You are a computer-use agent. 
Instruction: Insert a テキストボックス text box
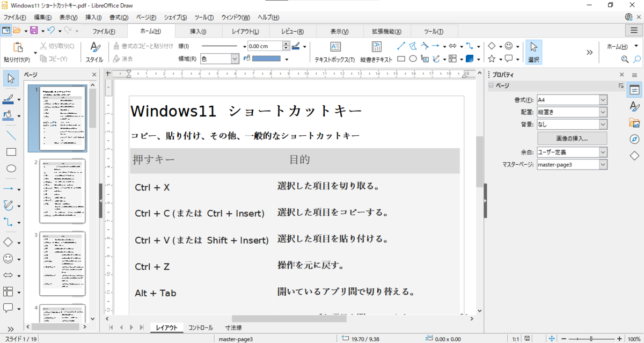(335, 53)
